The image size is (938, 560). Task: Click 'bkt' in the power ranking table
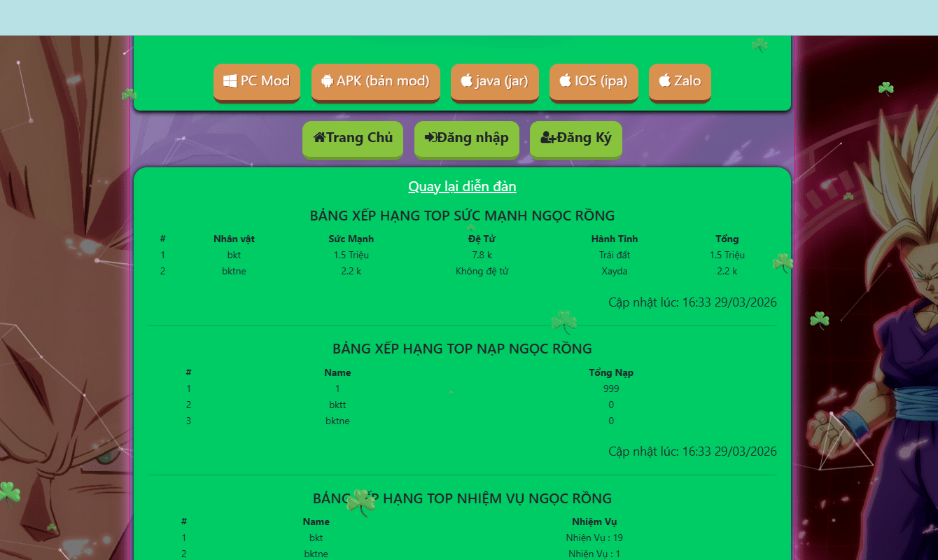234,255
